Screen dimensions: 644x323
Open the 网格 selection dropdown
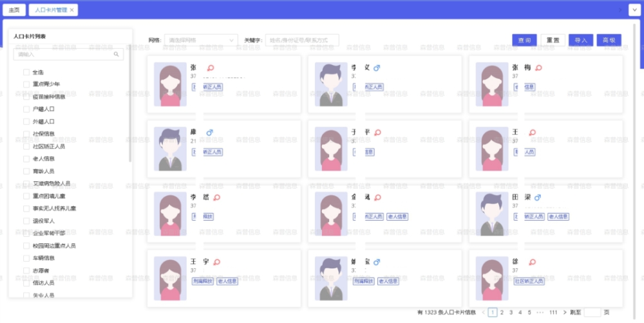pos(201,40)
